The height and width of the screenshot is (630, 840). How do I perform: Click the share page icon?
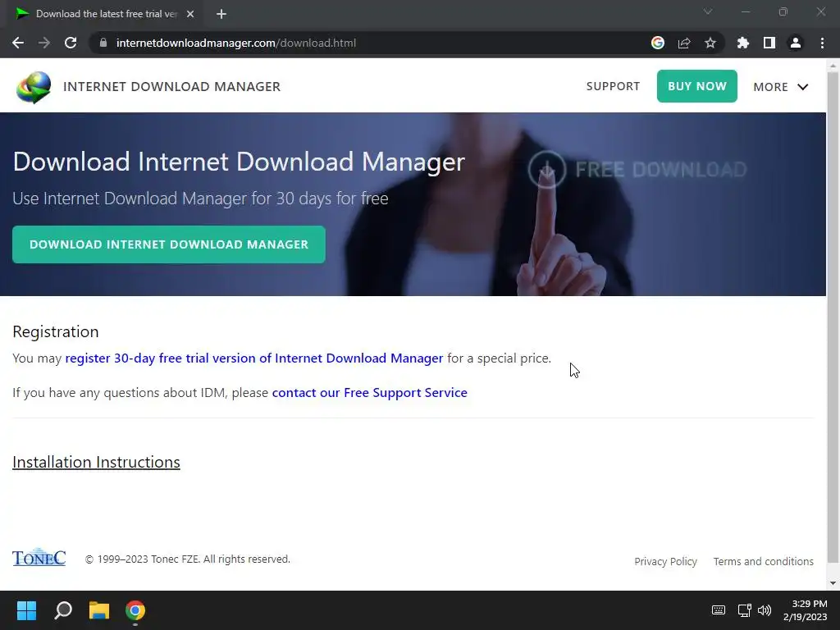click(x=684, y=43)
